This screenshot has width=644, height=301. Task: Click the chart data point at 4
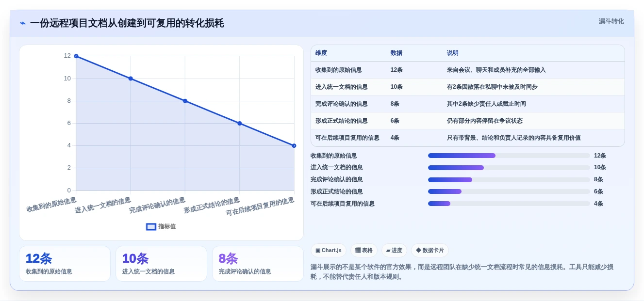pos(294,145)
